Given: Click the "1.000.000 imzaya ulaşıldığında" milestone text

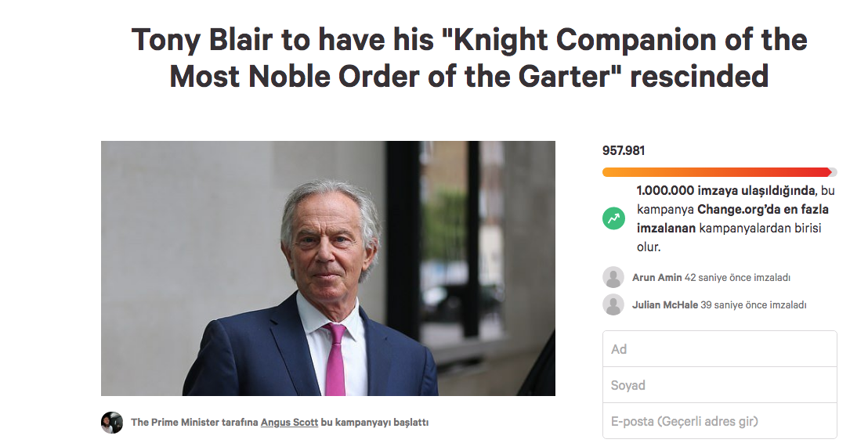Looking at the screenshot, I should click(x=725, y=190).
